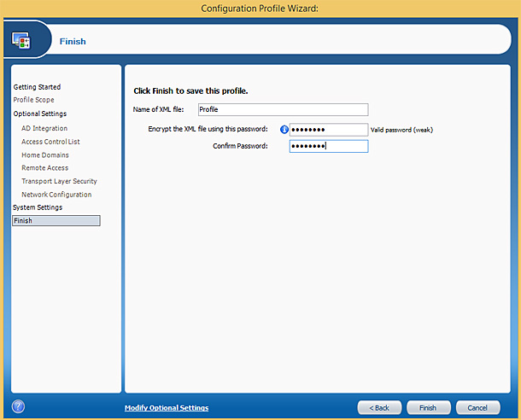Select Optional Settings in the sidebar
The height and width of the screenshot is (420, 521).
tap(40, 114)
